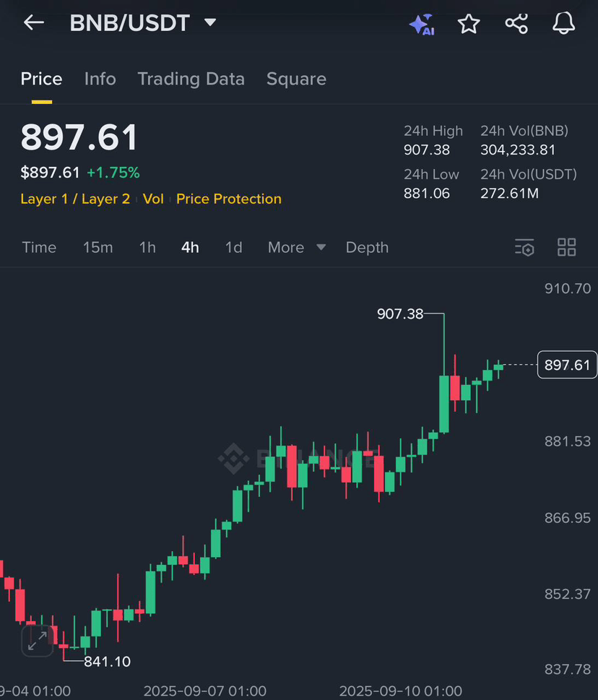598x700 pixels.
Task: Tap the current price label 897.61 on axis
Action: [567, 365]
